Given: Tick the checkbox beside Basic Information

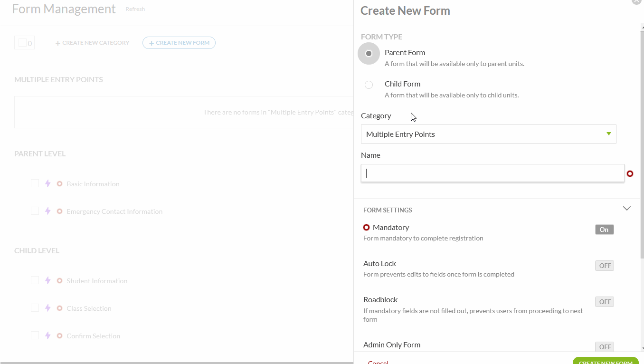Looking at the screenshot, I should (x=35, y=183).
